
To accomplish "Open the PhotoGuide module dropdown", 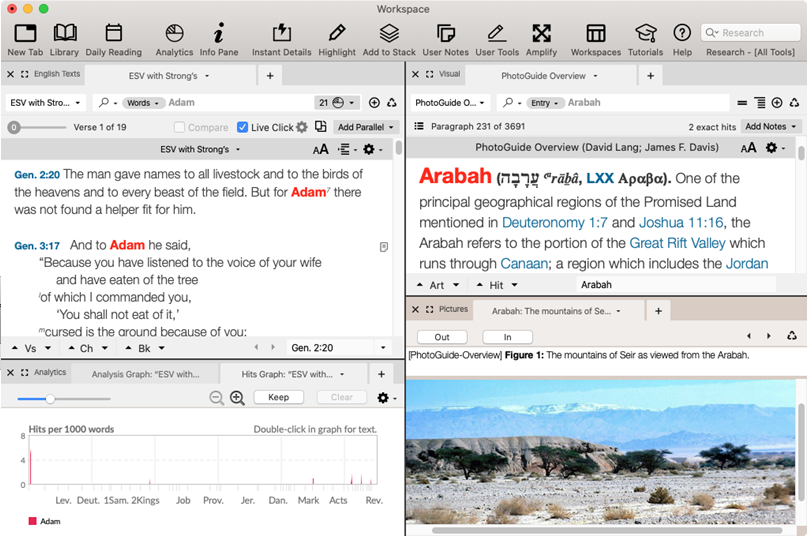I will tap(450, 102).
